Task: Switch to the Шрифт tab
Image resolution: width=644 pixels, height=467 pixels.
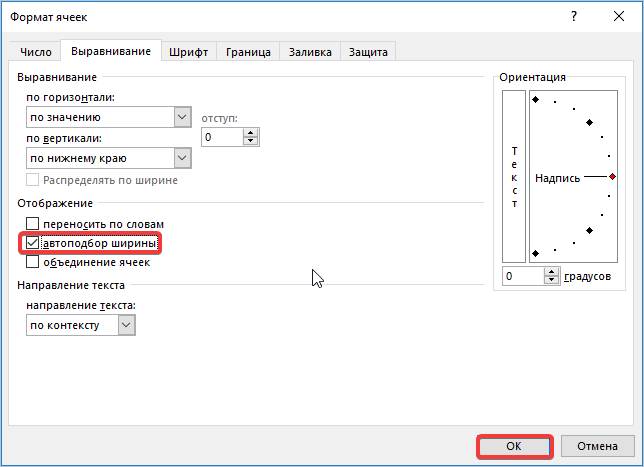Action: (x=188, y=52)
